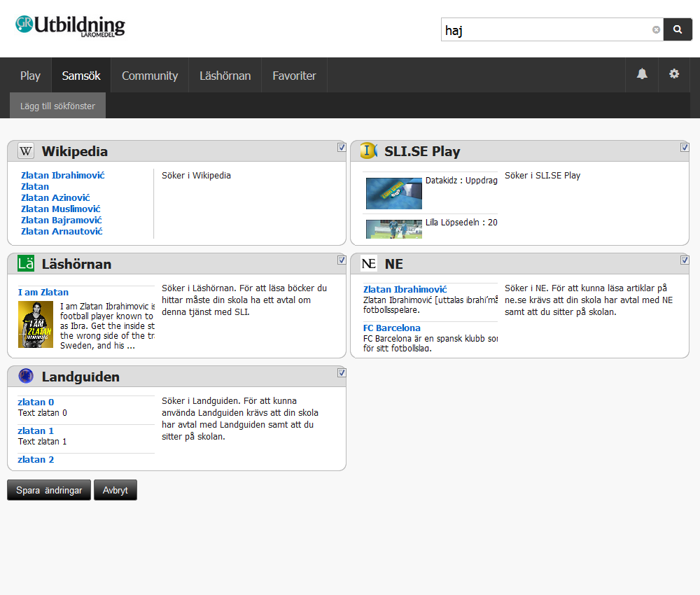Click the Läshörnan green Lä icon

click(26, 263)
